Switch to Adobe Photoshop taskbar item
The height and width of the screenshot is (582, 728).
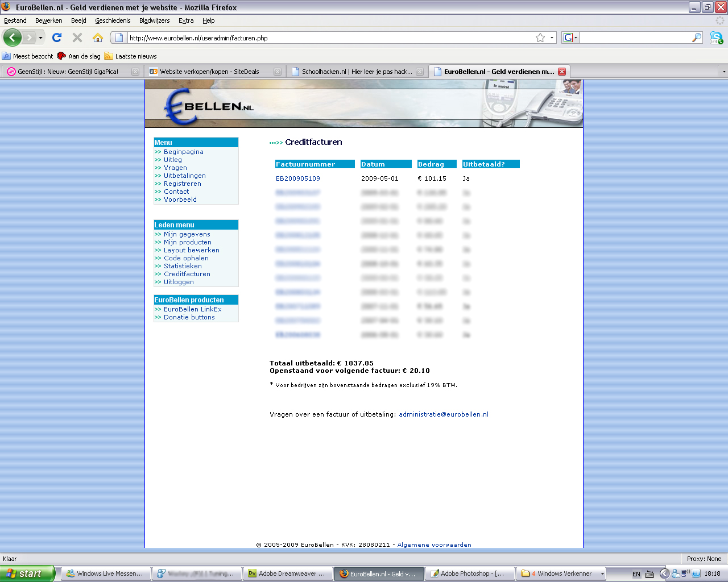coord(470,573)
